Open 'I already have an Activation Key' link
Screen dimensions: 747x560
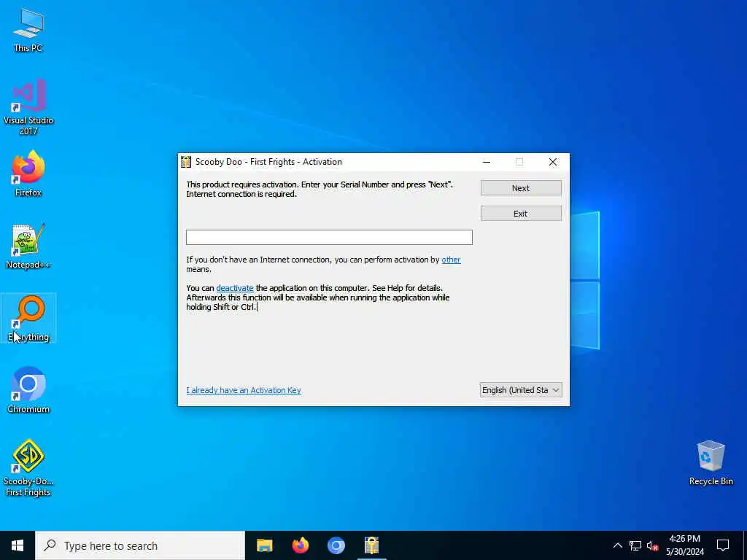tap(244, 390)
